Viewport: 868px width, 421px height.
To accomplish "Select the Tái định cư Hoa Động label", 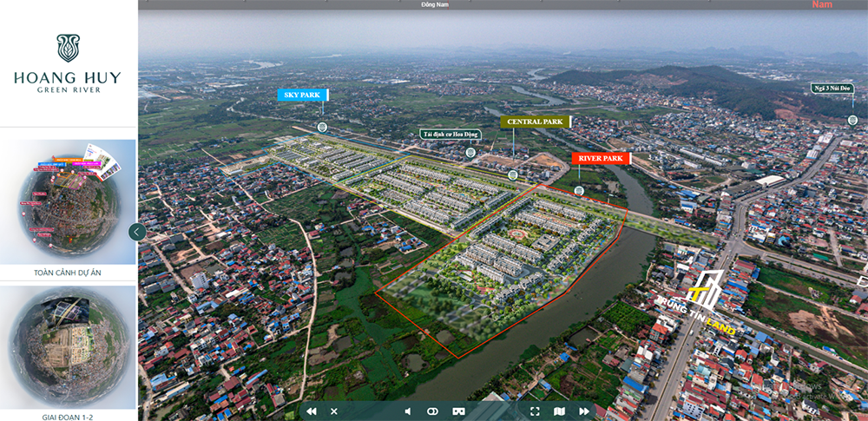I will (x=450, y=134).
